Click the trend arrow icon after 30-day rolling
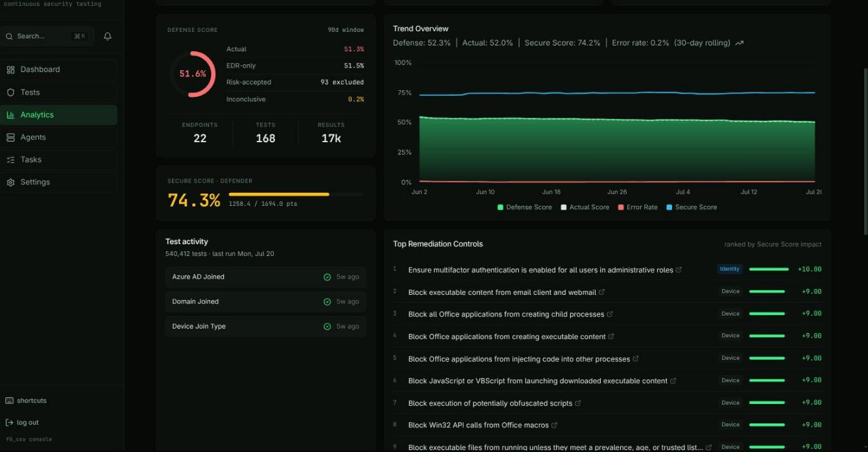 (740, 43)
